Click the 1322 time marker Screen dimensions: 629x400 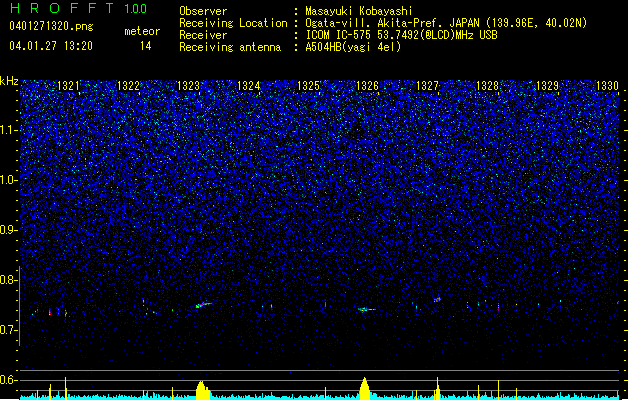tap(128, 86)
